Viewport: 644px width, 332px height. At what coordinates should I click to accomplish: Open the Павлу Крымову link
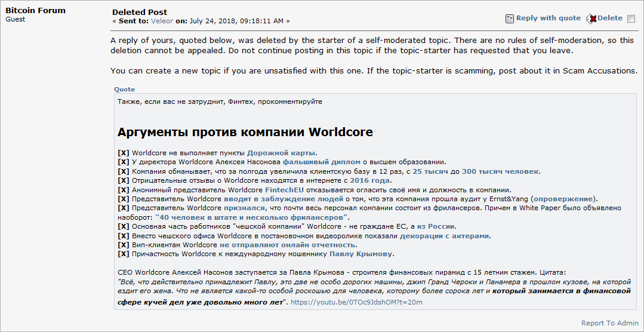pos(361,254)
